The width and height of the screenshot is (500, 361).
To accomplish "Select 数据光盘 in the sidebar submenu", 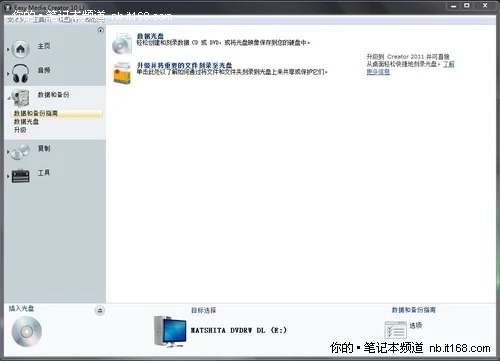I will [x=26, y=122].
